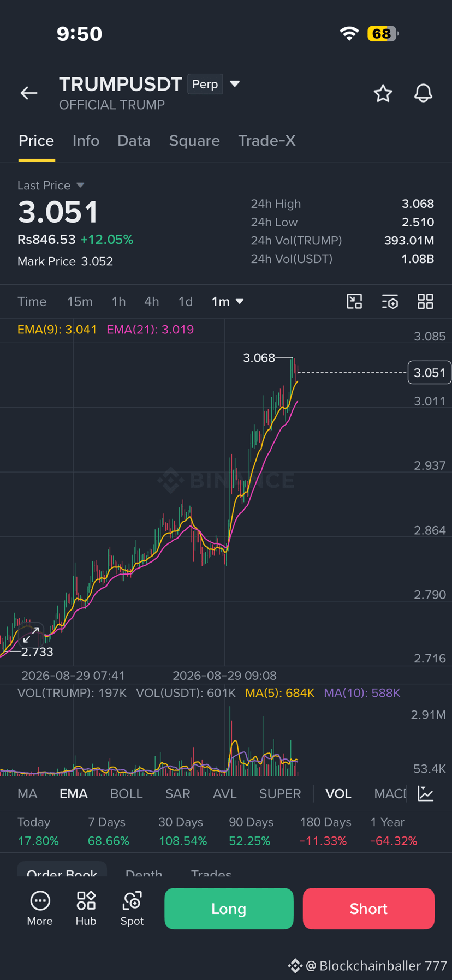Tap the green Long button
The height and width of the screenshot is (980, 452).
coord(229,909)
